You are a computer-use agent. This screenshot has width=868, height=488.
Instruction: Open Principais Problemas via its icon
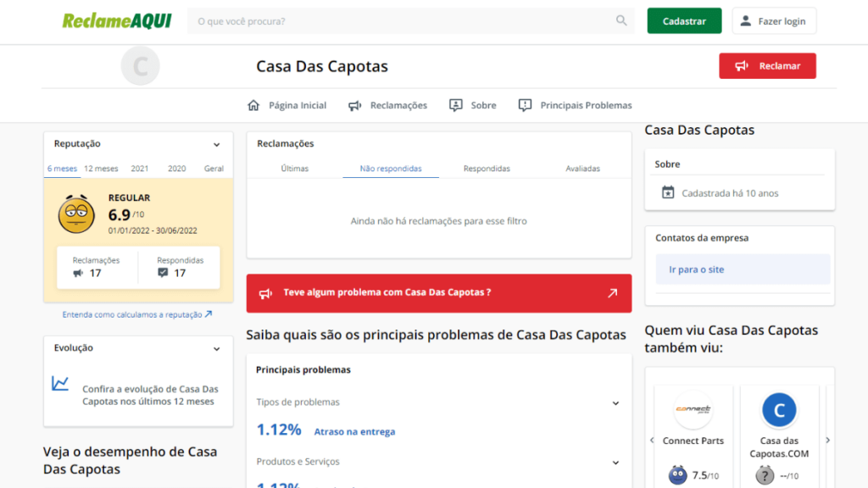click(x=525, y=104)
